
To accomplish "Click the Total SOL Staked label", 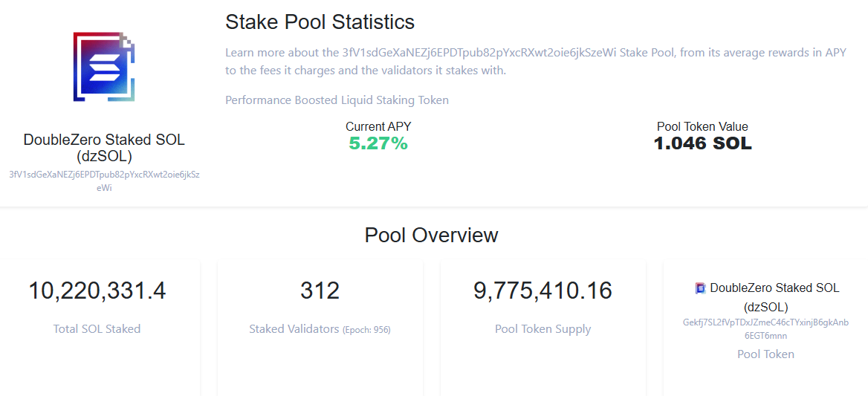I will point(97,328).
